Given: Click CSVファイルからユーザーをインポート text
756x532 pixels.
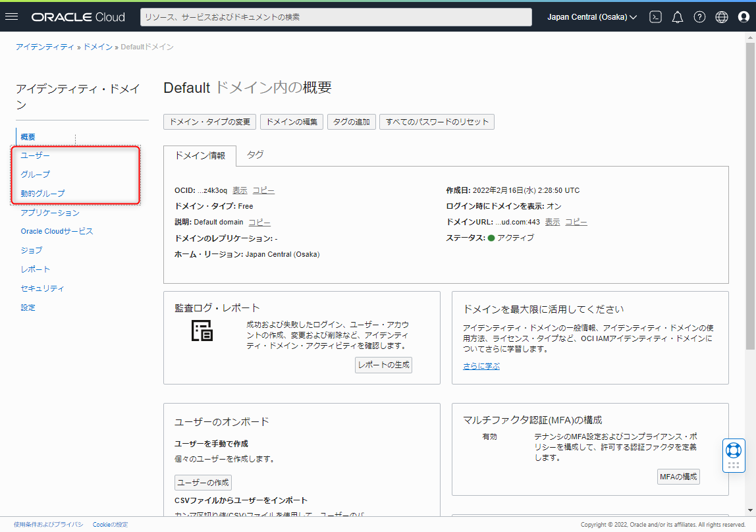Looking at the screenshot, I should (x=241, y=500).
